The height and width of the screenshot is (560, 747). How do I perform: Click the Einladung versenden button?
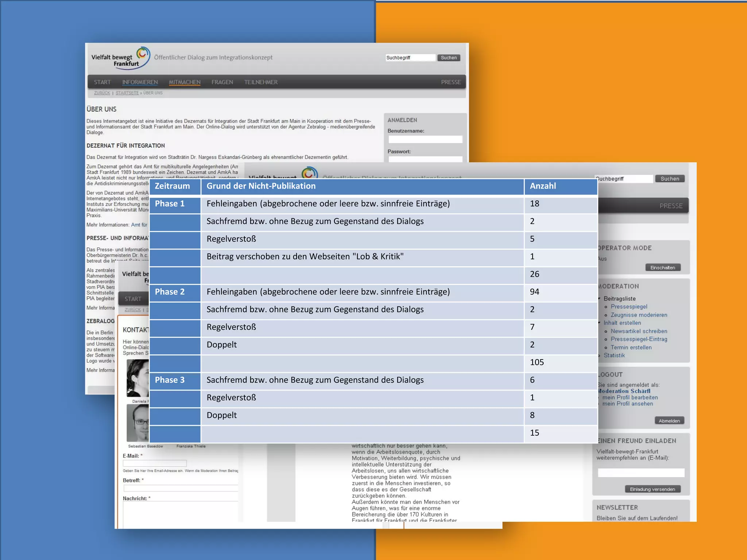click(x=652, y=489)
